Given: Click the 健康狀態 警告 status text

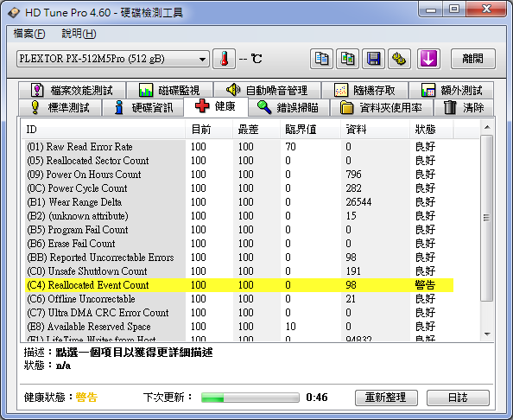Looking at the screenshot, I should [86, 398].
